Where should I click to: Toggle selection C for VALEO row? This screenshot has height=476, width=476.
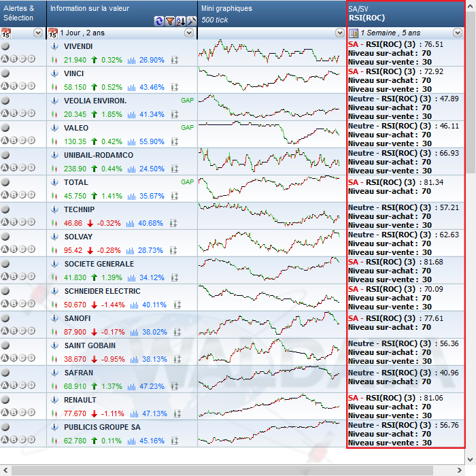[x=22, y=140]
